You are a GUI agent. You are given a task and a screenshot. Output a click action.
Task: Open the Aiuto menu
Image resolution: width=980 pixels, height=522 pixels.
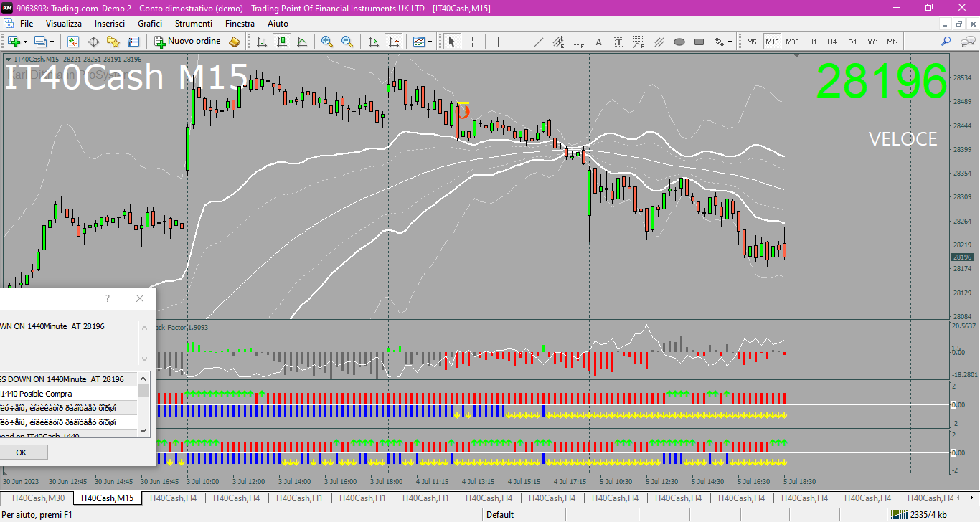tap(278, 24)
